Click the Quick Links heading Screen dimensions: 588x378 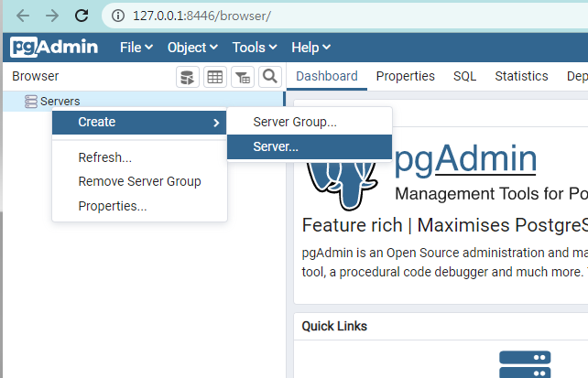(334, 327)
